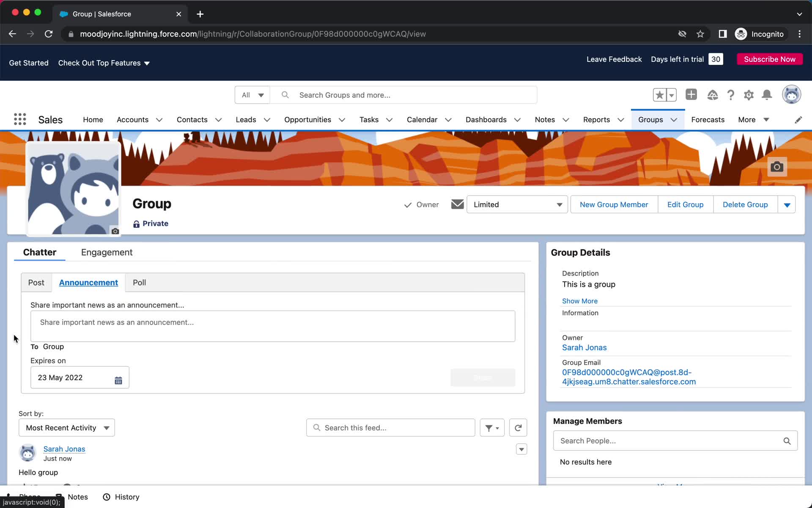Click the Show More link in Group Details

point(579,301)
